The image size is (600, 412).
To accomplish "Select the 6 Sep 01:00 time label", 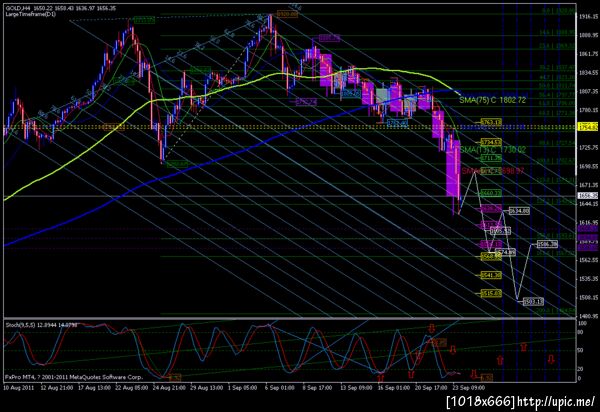I will 281,388.
